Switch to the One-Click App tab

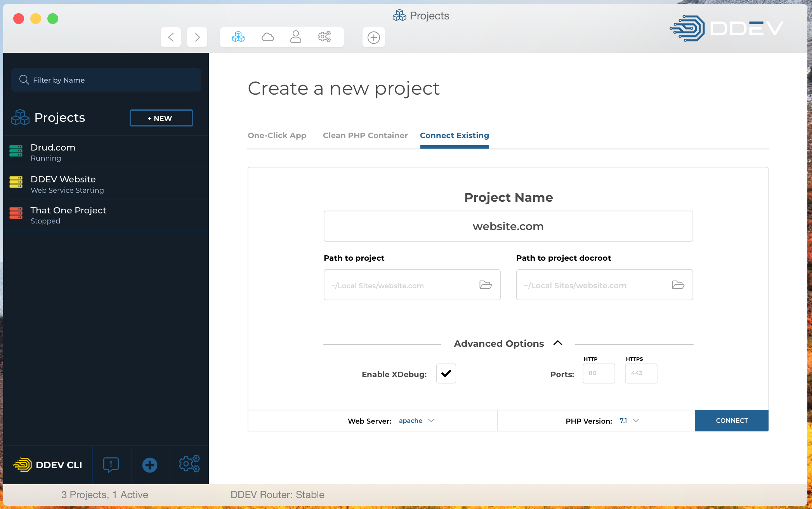[x=277, y=135]
